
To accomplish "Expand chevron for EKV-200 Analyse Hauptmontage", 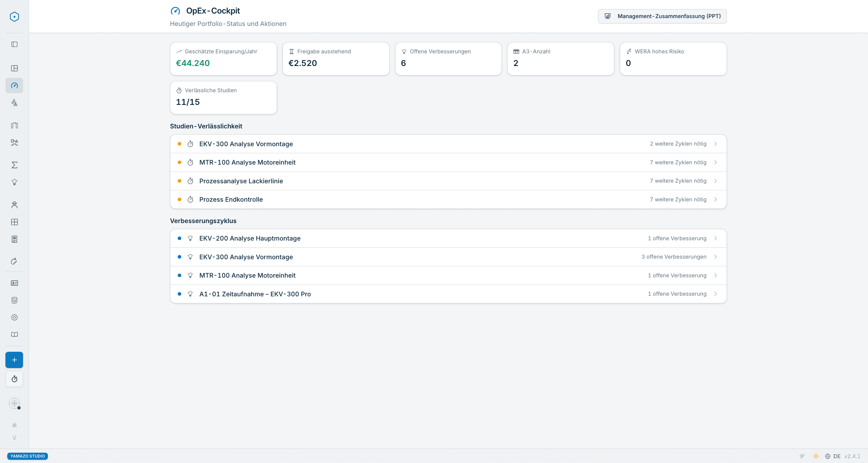I will (716, 238).
